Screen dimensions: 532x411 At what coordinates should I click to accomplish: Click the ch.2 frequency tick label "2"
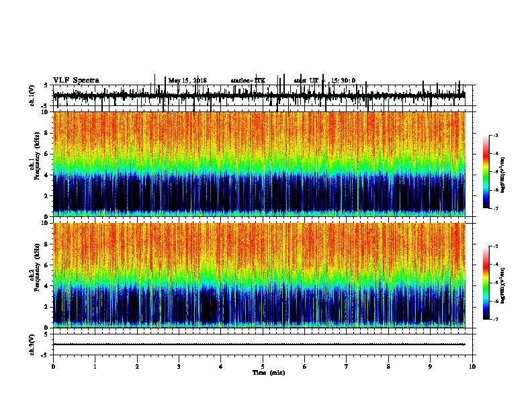point(47,307)
